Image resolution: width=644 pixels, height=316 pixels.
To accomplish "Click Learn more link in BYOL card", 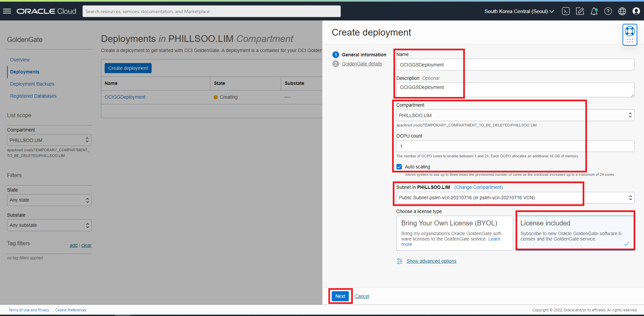I will click(x=494, y=239).
